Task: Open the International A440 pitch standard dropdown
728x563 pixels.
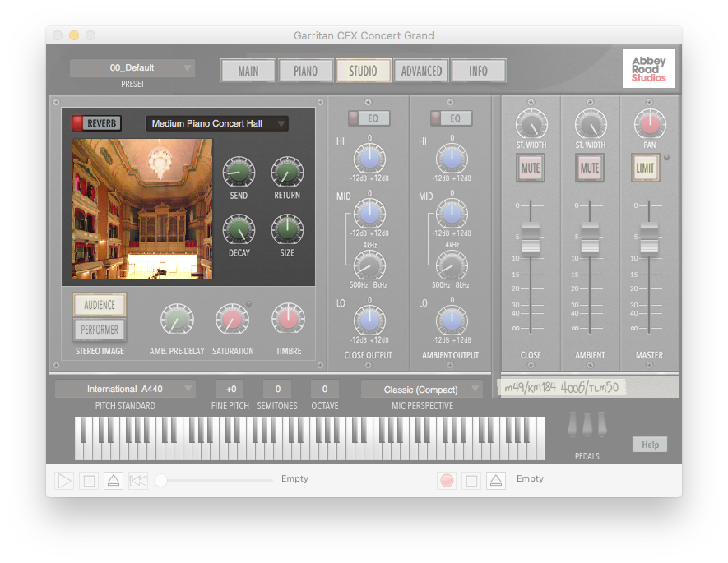Action: click(x=125, y=389)
